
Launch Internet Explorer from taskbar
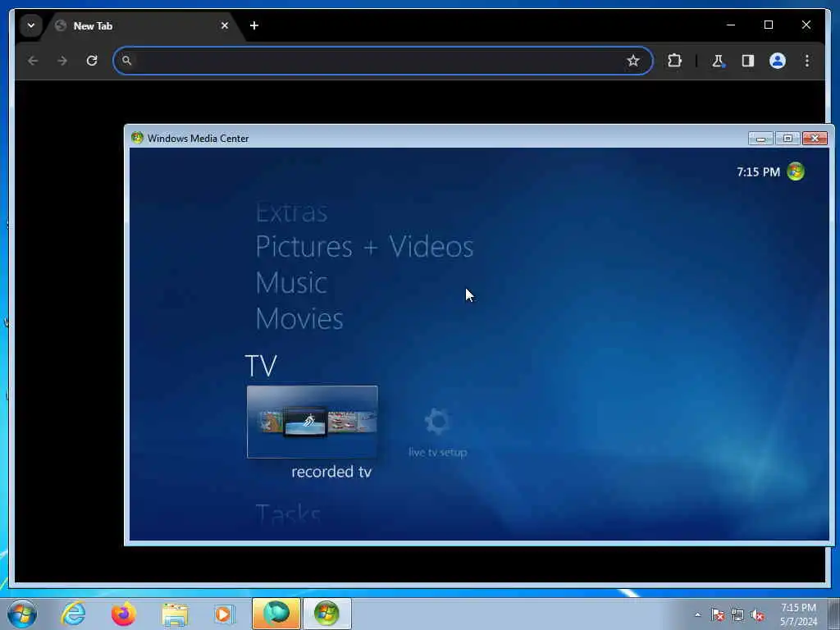tap(73, 614)
